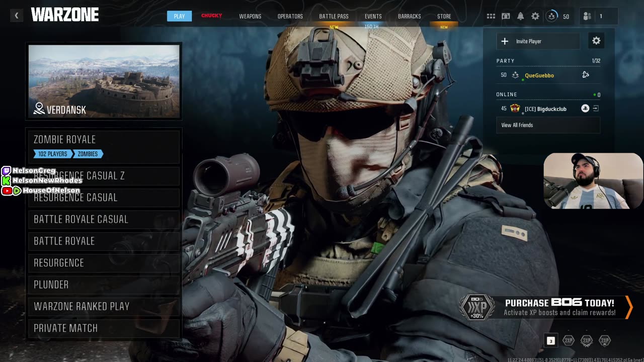The image size is (644, 362).
Task: Open the Events tab
Action: pyautogui.click(x=373, y=16)
